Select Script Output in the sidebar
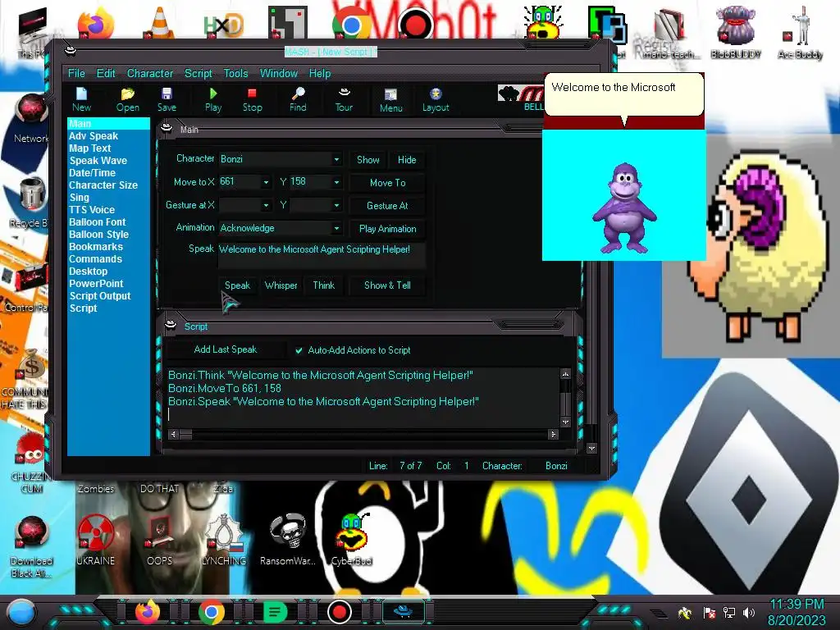 [99, 296]
